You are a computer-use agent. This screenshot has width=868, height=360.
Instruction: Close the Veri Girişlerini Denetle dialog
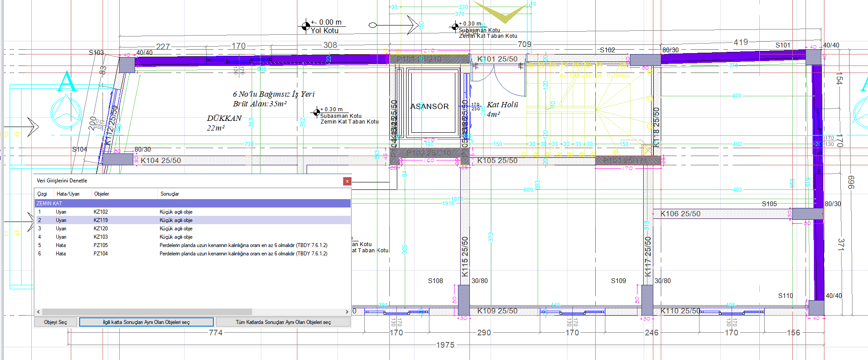coord(347,181)
